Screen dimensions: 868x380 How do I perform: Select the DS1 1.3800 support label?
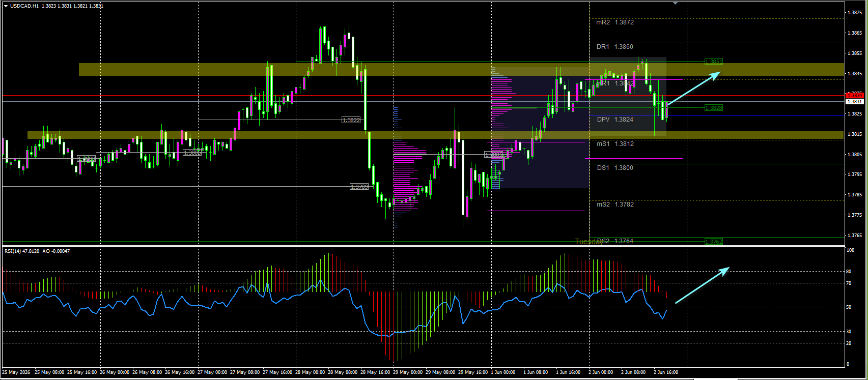coord(615,168)
